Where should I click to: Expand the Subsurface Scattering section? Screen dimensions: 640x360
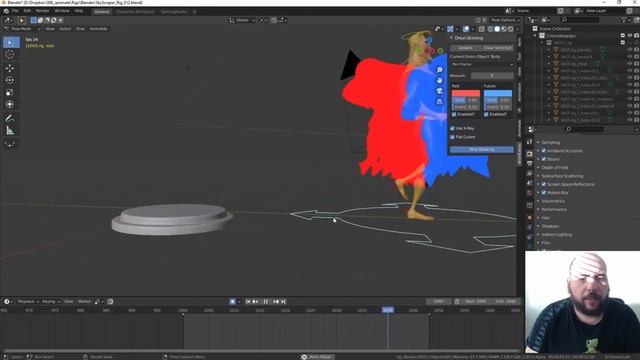(539, 176)
